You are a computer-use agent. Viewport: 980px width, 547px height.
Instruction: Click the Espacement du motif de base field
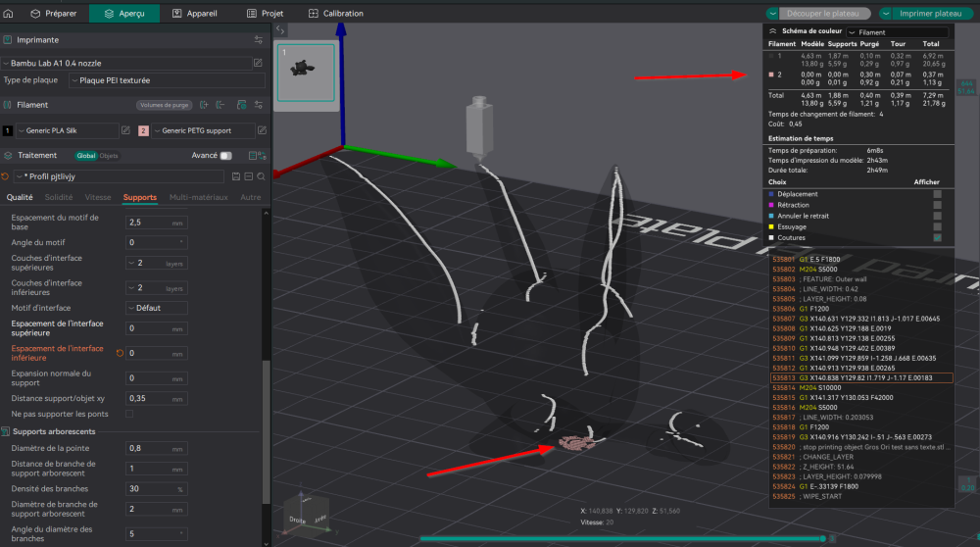(156, 223)
